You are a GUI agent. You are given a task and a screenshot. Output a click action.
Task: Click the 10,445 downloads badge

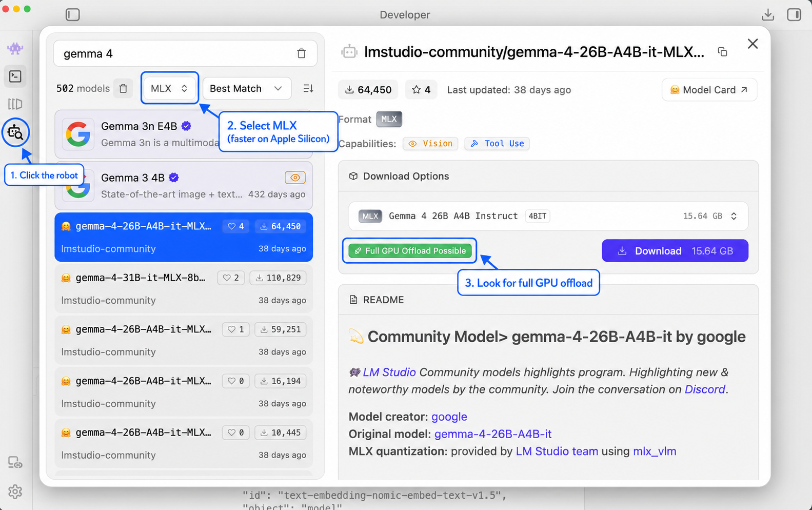(280, 433)
